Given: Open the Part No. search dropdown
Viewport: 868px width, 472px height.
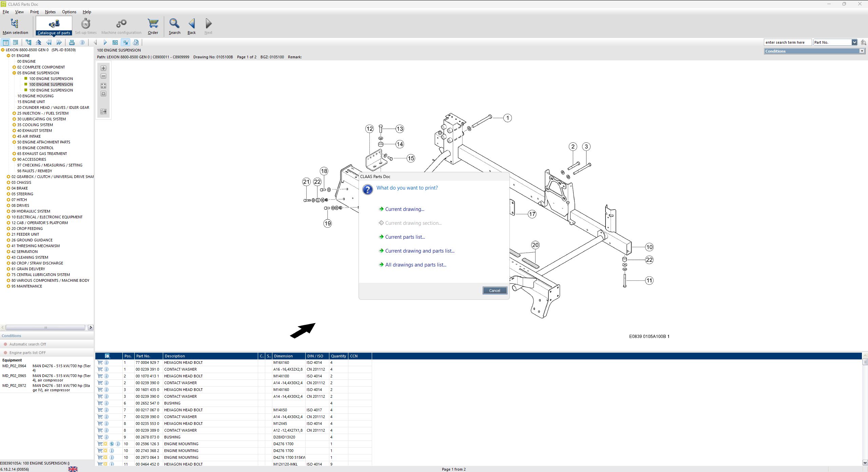Looking at the screenshot, I should 854,42.
